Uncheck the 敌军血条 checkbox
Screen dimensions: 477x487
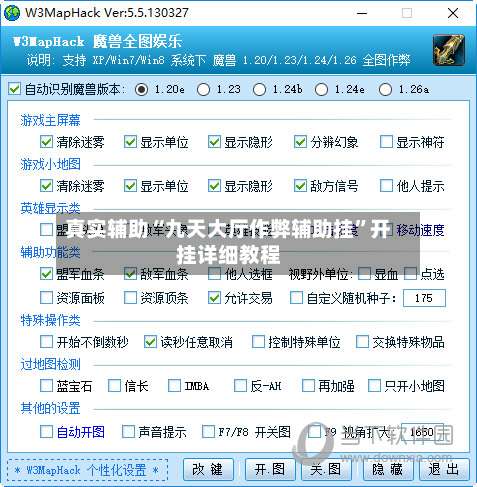(x=130, y=274)
